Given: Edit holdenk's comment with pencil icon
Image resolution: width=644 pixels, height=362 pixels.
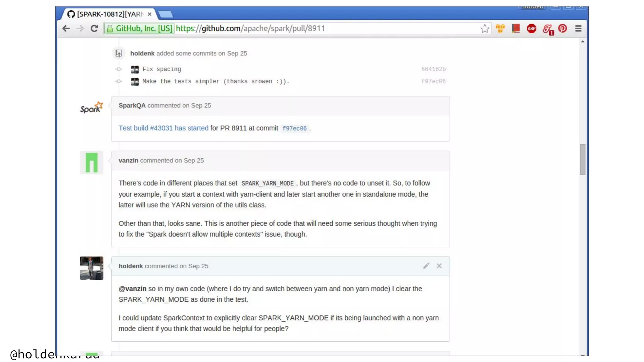Looking at the screenshot, I should point(426,266).
